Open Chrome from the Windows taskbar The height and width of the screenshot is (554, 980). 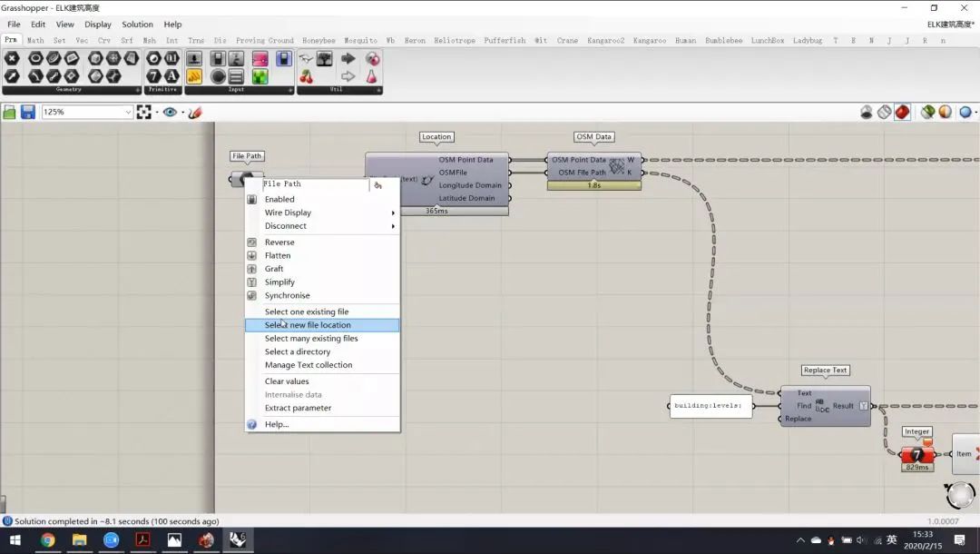[x=47, y=539]
